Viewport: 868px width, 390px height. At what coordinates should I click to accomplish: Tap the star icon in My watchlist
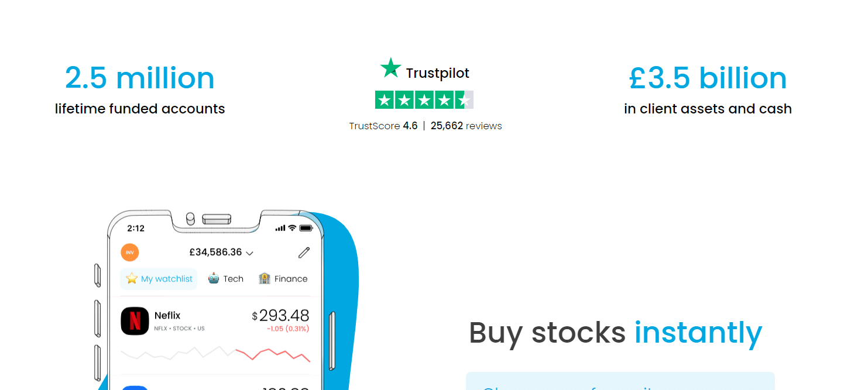coord(132,278)
